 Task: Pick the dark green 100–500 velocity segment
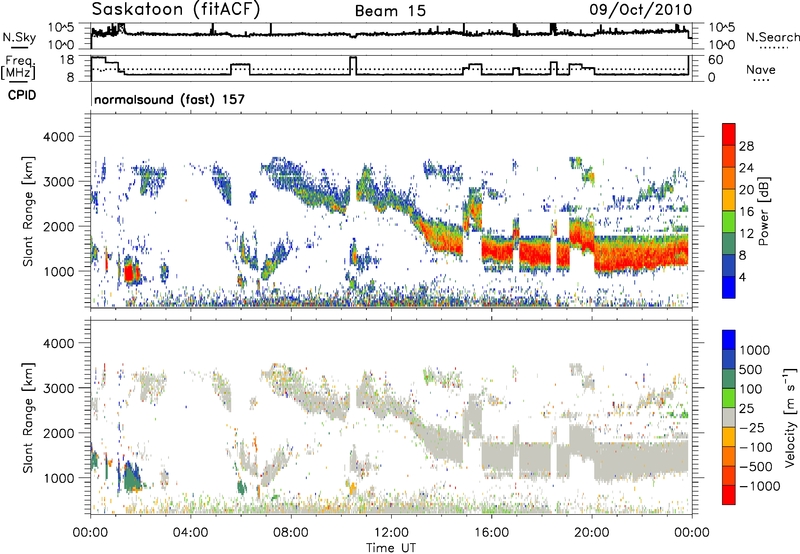[729, 379]
